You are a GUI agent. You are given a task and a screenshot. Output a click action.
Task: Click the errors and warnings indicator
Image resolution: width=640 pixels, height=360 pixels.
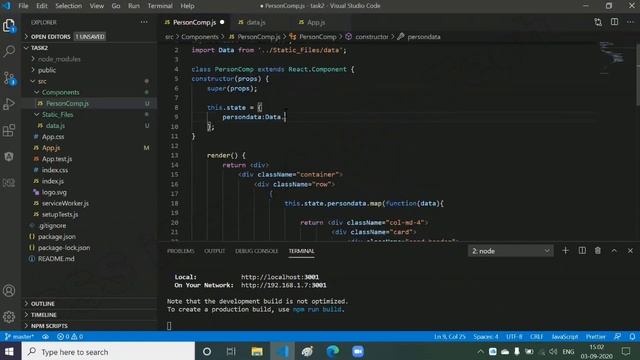(x=70, y=337)
